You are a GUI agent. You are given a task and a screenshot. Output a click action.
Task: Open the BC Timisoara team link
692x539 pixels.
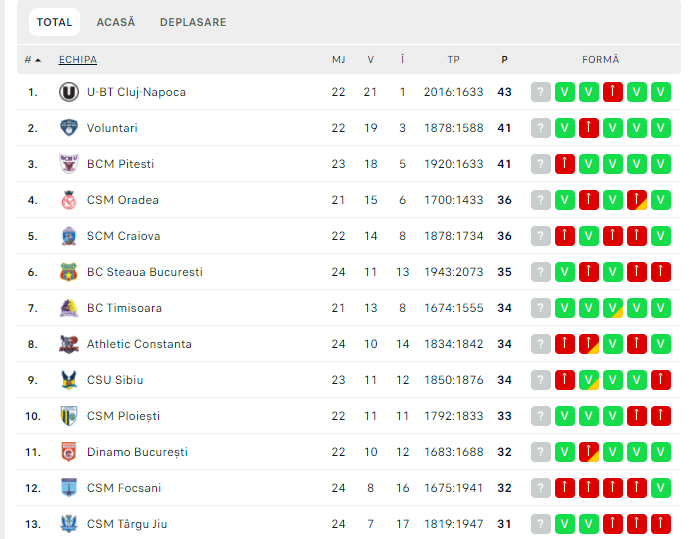(124, 308)
